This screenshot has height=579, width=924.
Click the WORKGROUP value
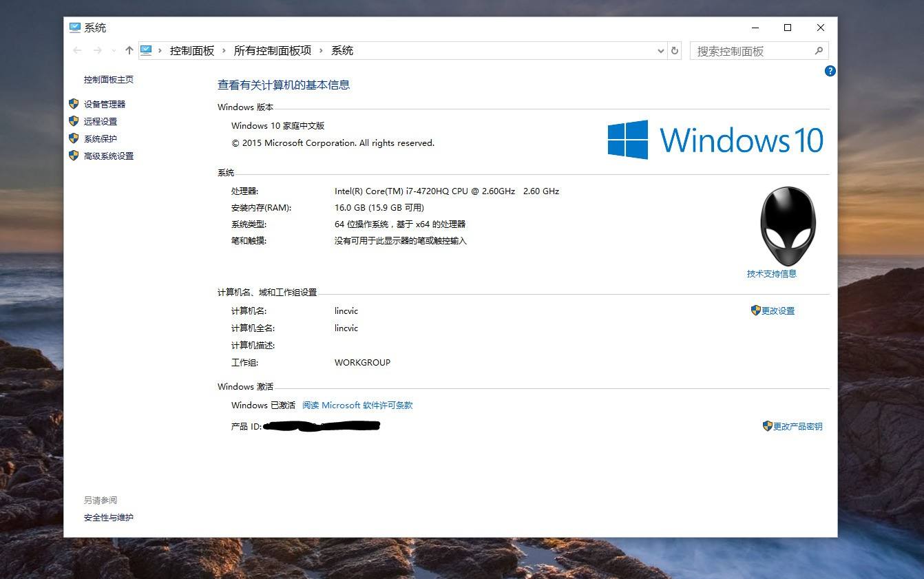[x=362, y=363]
